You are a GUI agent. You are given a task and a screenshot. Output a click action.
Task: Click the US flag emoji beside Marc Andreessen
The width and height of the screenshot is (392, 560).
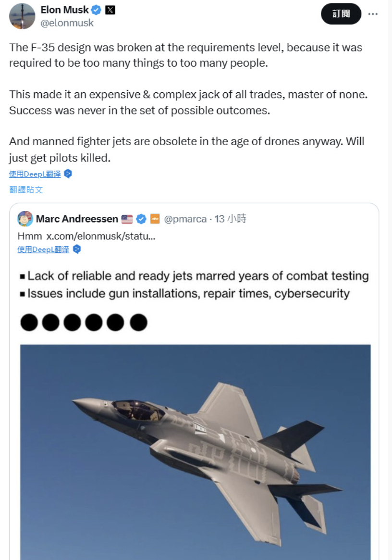127,219
